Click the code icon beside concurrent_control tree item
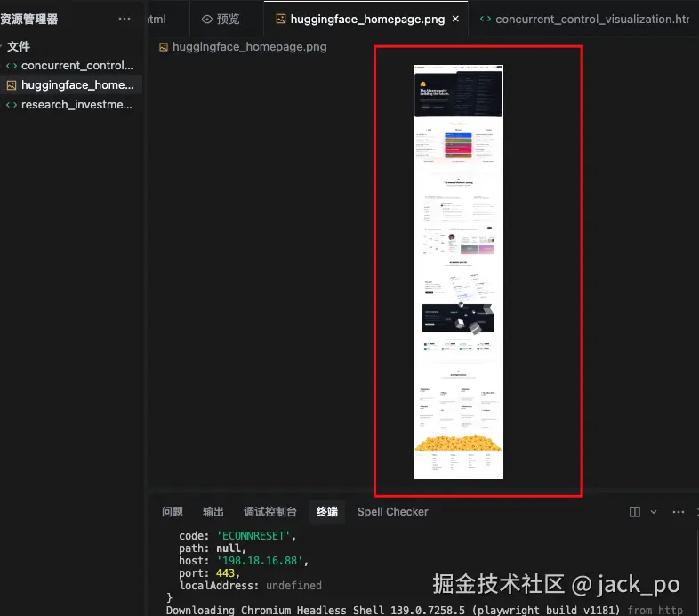The image size is (699, 616). [x=12, y=66]
